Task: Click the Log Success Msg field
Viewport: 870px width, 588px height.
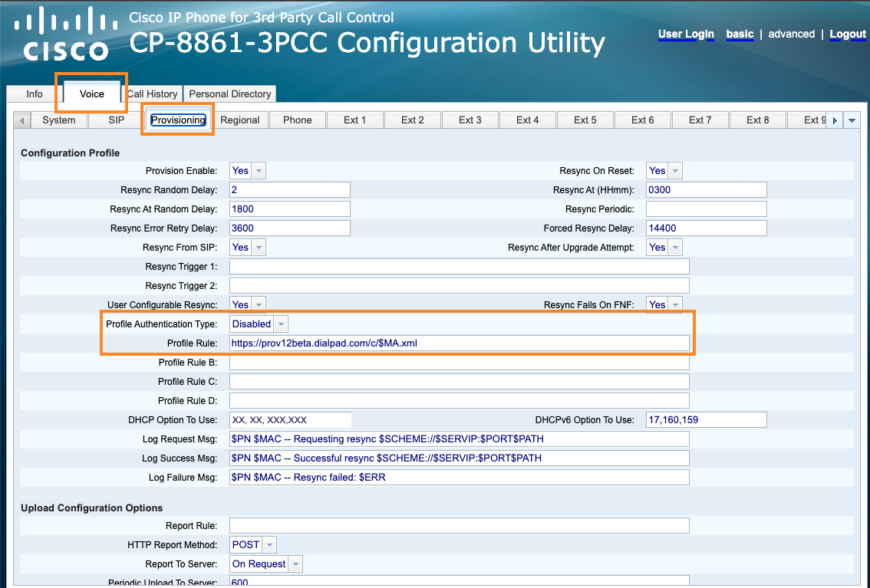Action: point(460,458)
